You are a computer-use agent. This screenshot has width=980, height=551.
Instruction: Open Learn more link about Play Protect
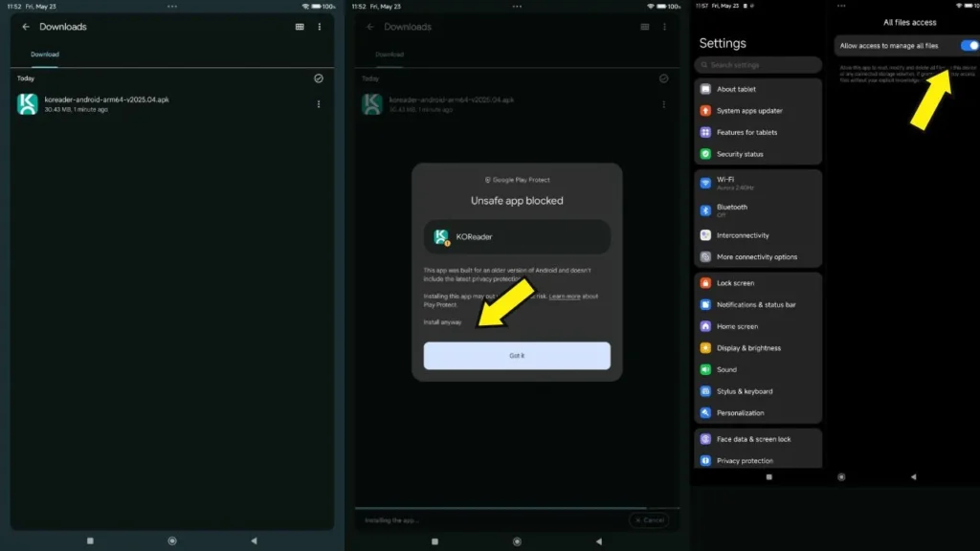pos(565,297)
